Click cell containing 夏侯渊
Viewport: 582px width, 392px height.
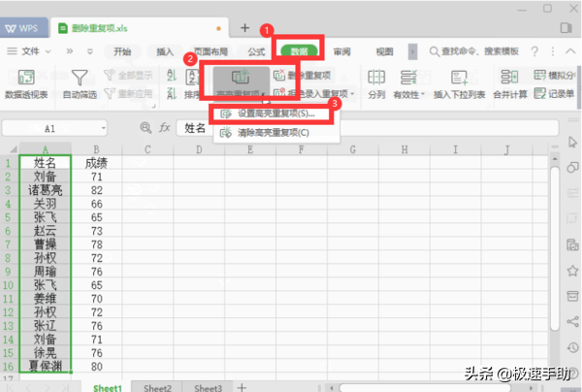click(45, 367)
